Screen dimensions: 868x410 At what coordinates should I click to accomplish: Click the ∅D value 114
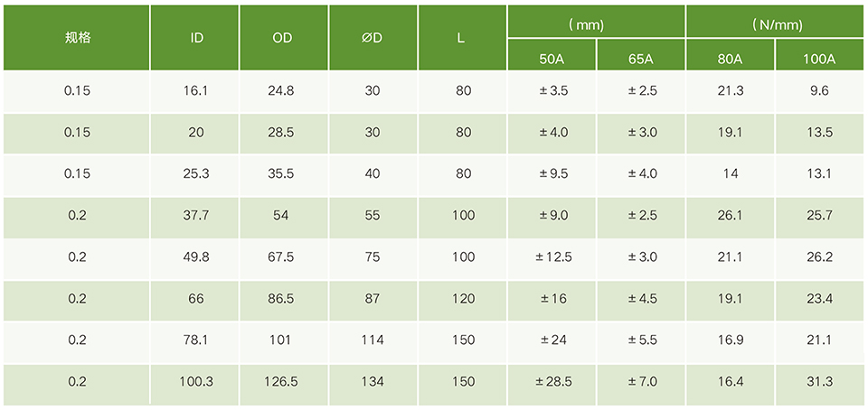[372, 340]
